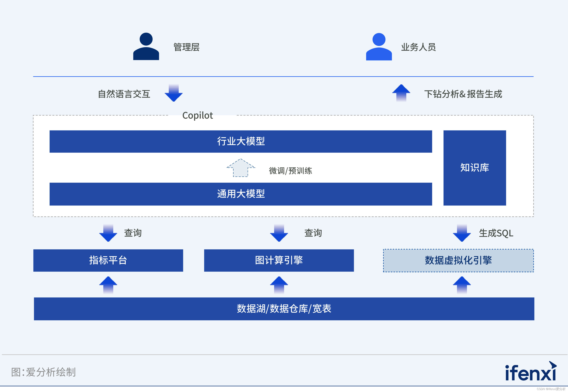568x392 pixels.
Task: Click the 业务人员 label
Action: click(x=419, y=47)
